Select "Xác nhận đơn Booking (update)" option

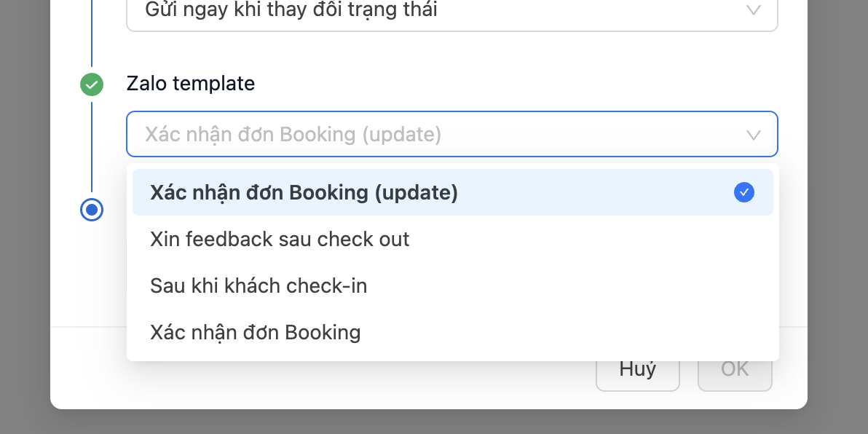pyautogui.click(x=304, y=193)
